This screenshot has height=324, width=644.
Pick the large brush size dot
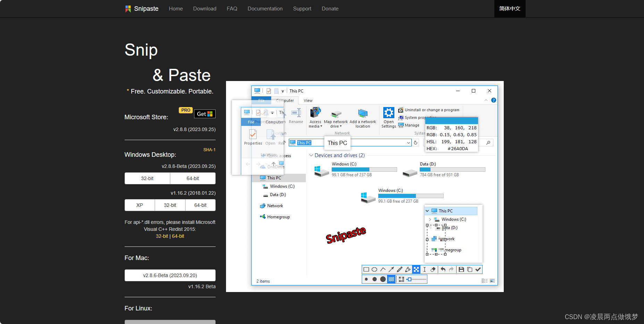pyautogui.click(x=383, y=279)
